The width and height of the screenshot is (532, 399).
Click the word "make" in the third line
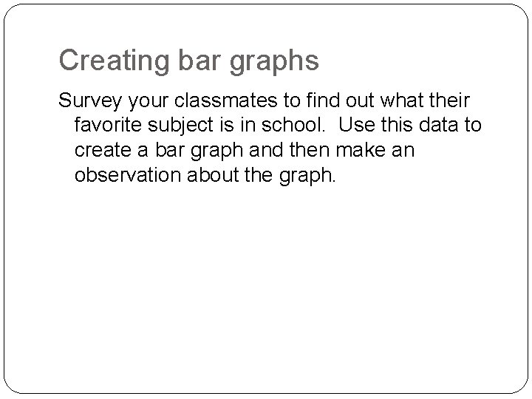point(361,150)
